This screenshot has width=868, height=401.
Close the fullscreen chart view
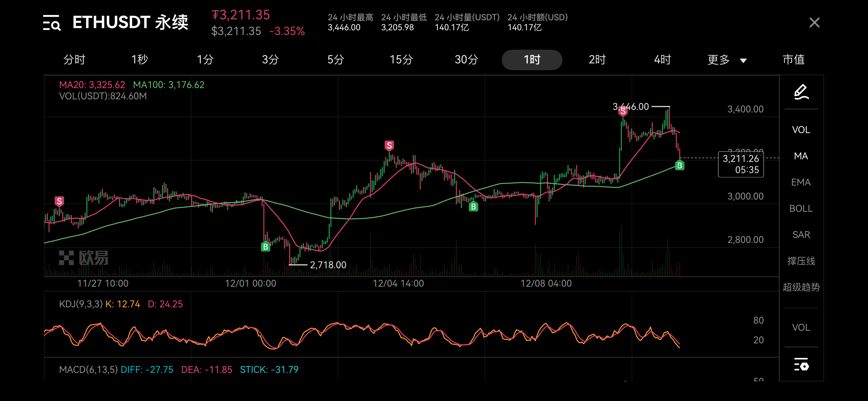coord(814,23)
